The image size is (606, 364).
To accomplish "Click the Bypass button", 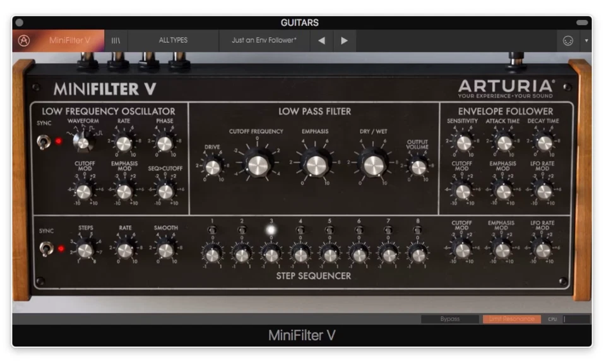I will (449, 319).
